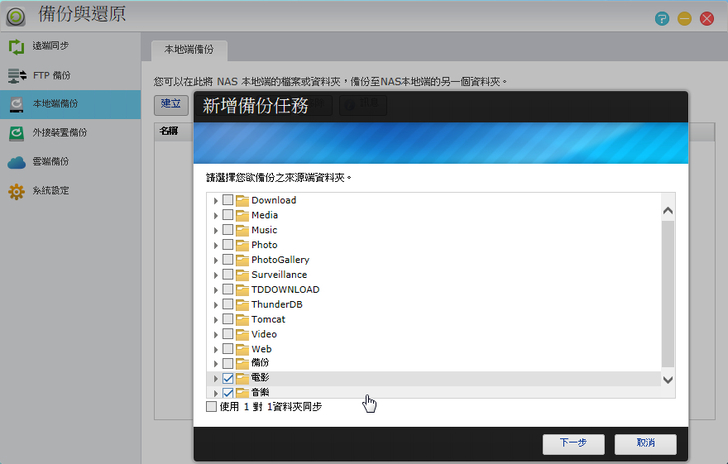Click the scroll up arrow in folder list
The height and width of the screenshot is (464, 728).
[668, 211]
